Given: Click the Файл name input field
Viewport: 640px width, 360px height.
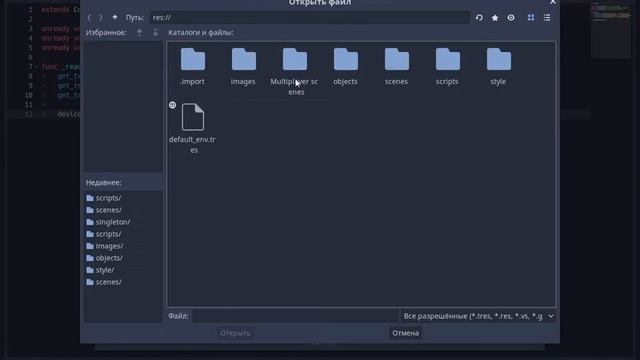Looking at the screenshot, I should click(x=296, y=316).
